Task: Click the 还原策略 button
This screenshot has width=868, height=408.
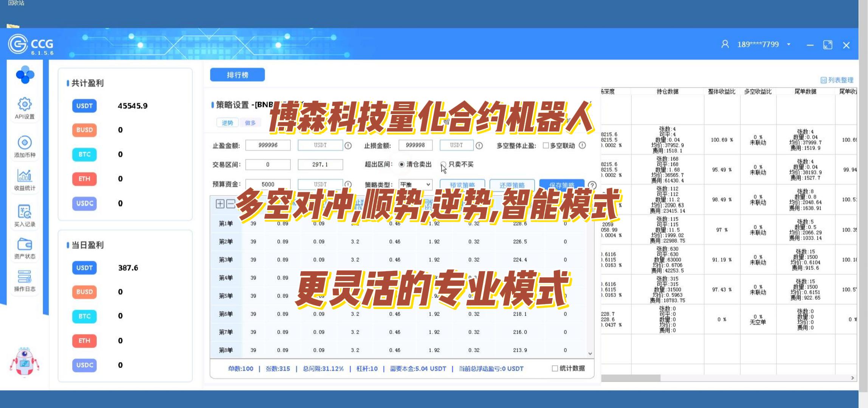Action: click(512, 185)
